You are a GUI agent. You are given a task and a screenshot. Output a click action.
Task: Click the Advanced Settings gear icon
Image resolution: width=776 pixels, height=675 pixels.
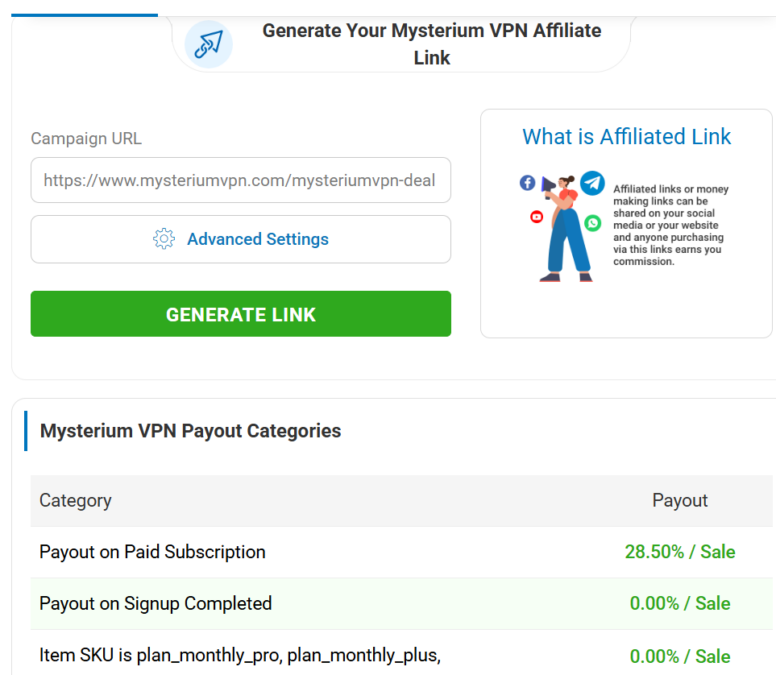[x=164, y=239]
